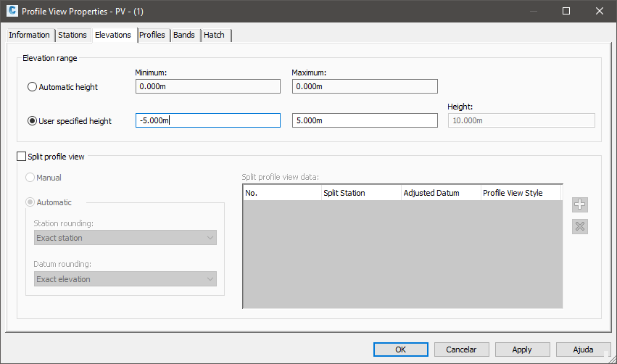Select the User specified height option
The height and width of the screenshot is (364, 617).
[32, 121]
